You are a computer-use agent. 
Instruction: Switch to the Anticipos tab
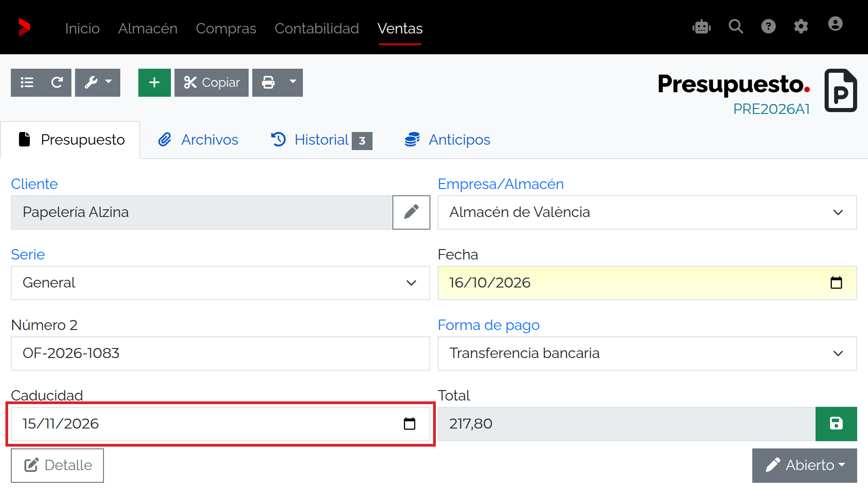pos(448,140)
